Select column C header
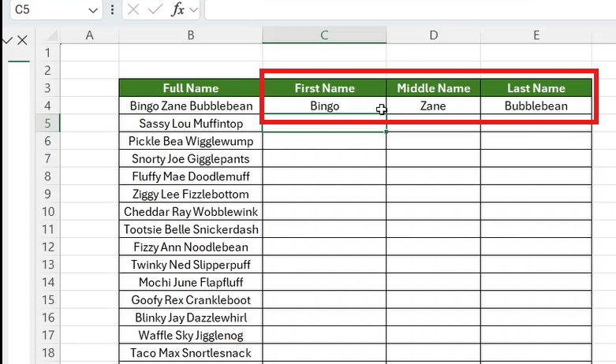This screenshot has height=364, width=616. (x=324, y=35)
